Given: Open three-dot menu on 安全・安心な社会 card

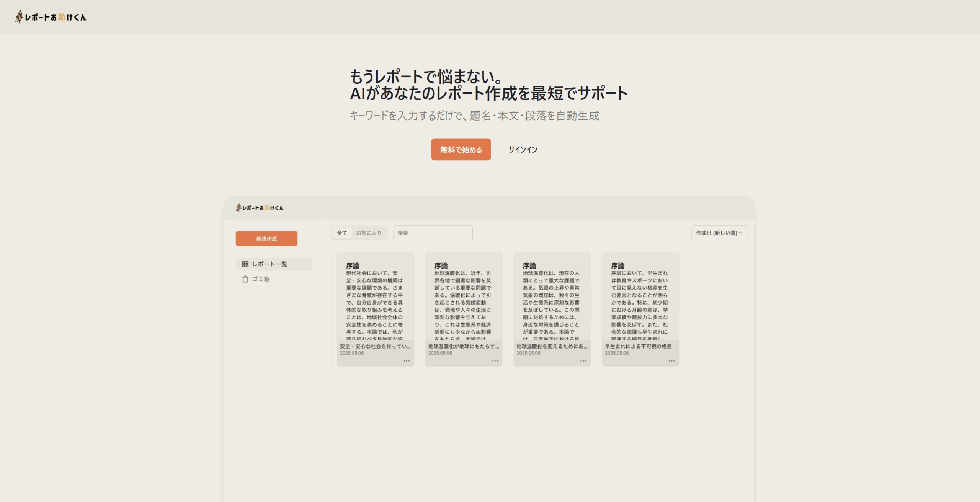Looking at the screenshot, I should 407,361.
